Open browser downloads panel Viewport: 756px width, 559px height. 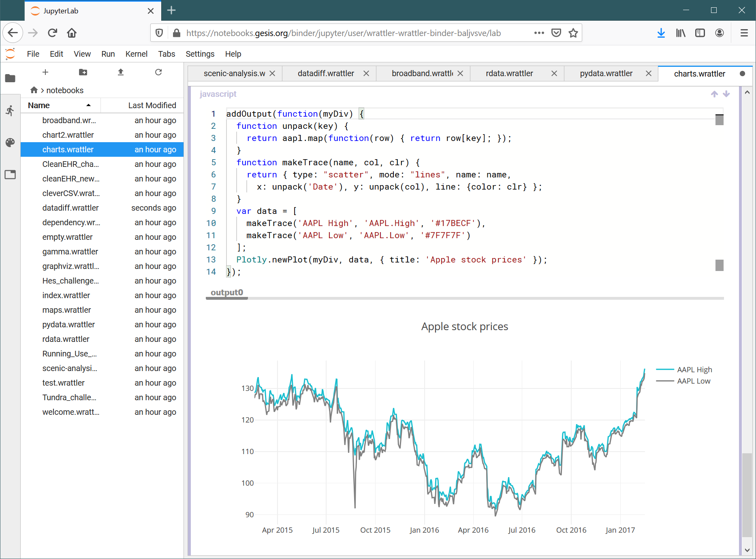click(x=661, y=33)
